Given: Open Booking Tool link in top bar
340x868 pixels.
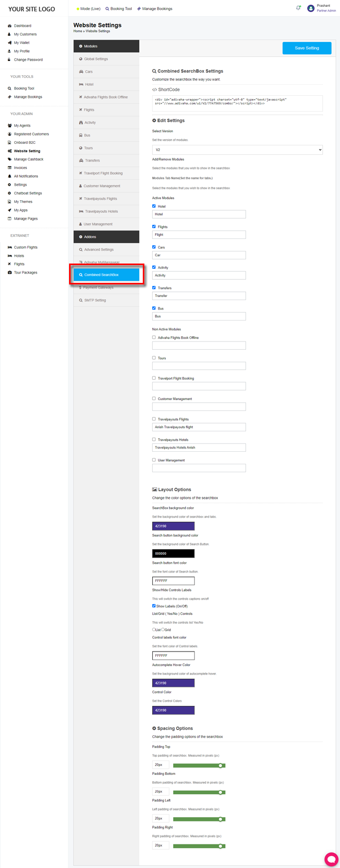Looking at the screenshot, I should (119, 9).
